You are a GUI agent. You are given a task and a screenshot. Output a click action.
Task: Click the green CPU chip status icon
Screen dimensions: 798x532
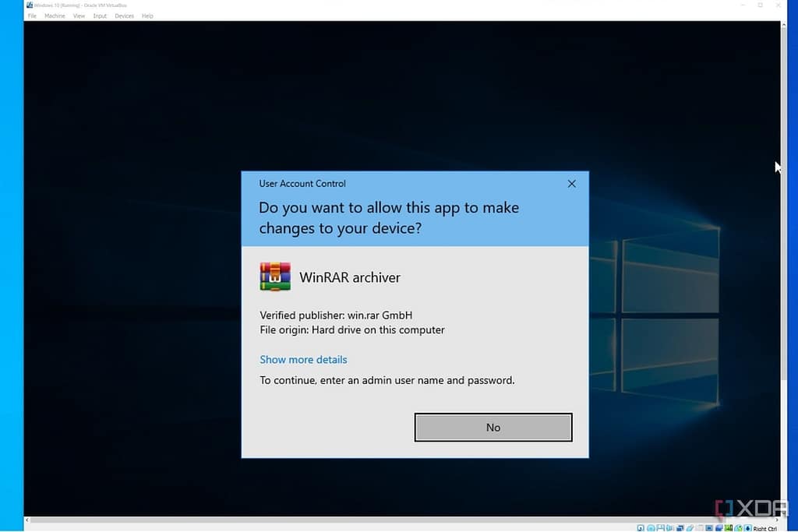pos(728,528)
